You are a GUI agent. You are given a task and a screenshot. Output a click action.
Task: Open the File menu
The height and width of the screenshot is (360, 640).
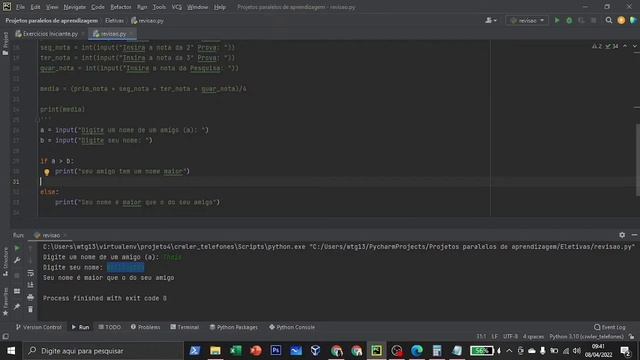pyautogui.click(x=20, y=7)
